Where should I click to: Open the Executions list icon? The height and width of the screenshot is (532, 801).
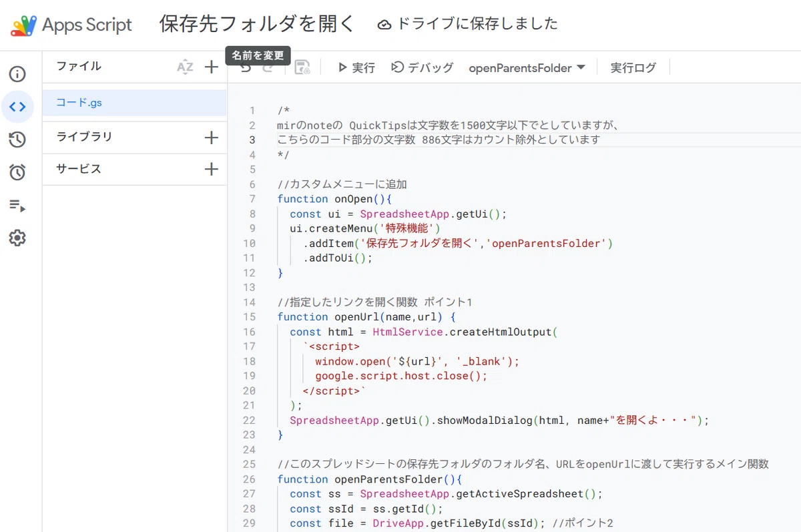(17, 206)
